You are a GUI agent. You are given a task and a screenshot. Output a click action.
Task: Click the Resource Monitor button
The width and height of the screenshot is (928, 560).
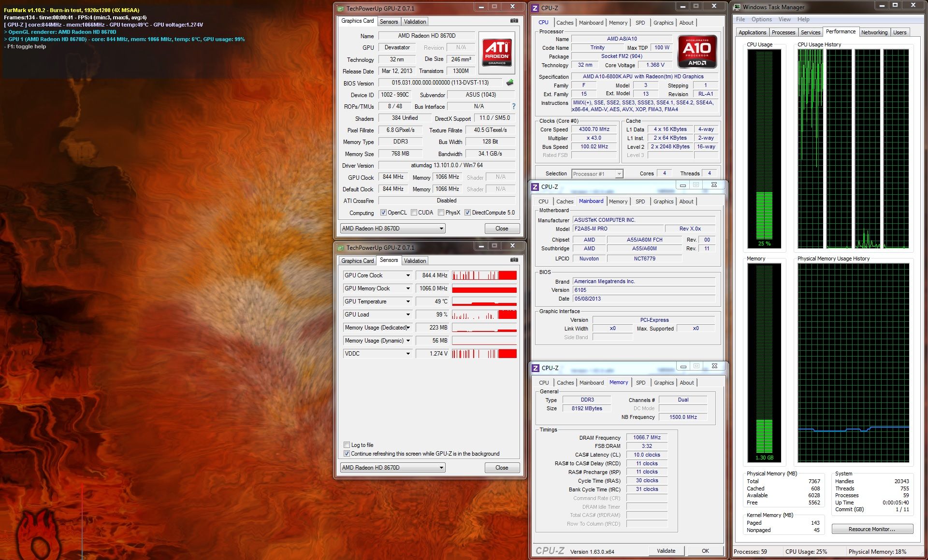pyautogui.click(x=872, y=529)
